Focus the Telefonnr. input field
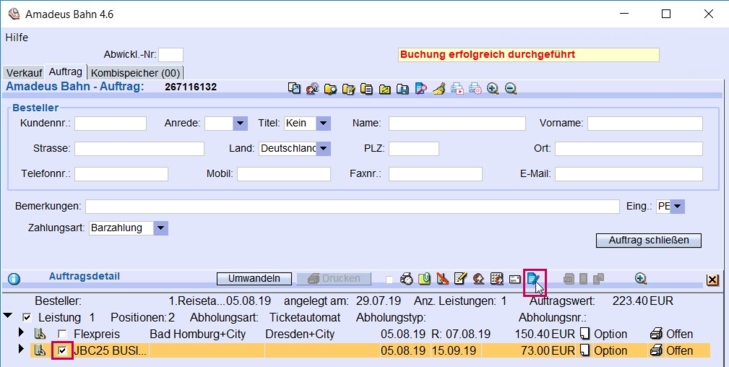The height and width of the screenshot is (367, 729). point(121,174)
